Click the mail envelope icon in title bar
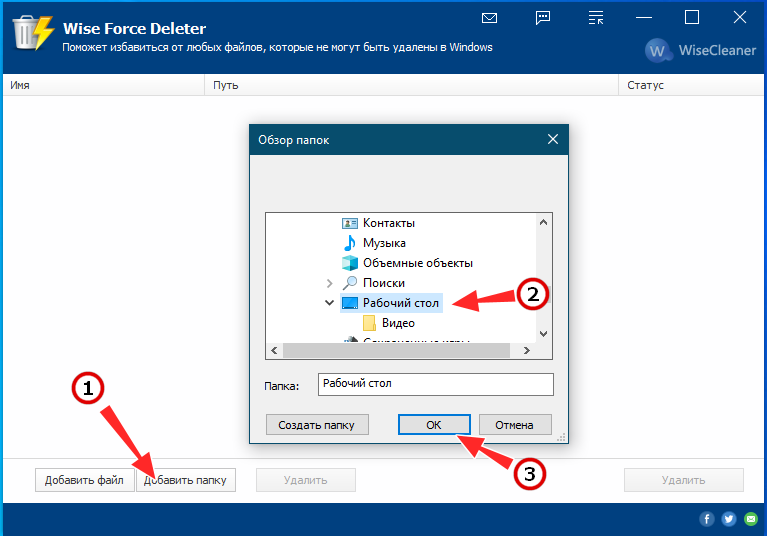Viewport: 767px width, 536px height. 489,18
